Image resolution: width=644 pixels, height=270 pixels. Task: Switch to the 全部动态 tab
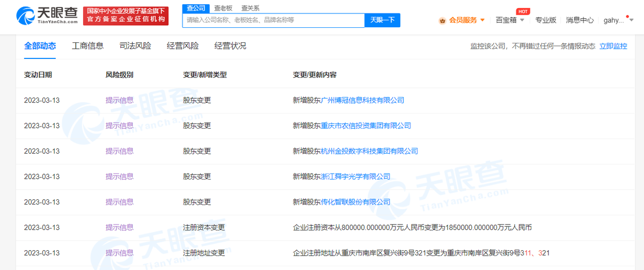point(40,46)
